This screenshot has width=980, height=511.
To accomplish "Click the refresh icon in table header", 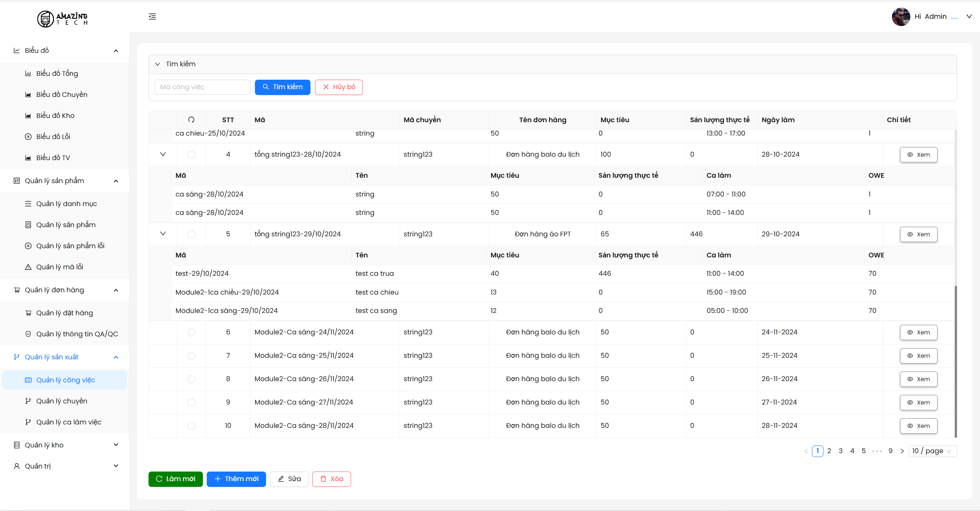I will tap(191, 120).
